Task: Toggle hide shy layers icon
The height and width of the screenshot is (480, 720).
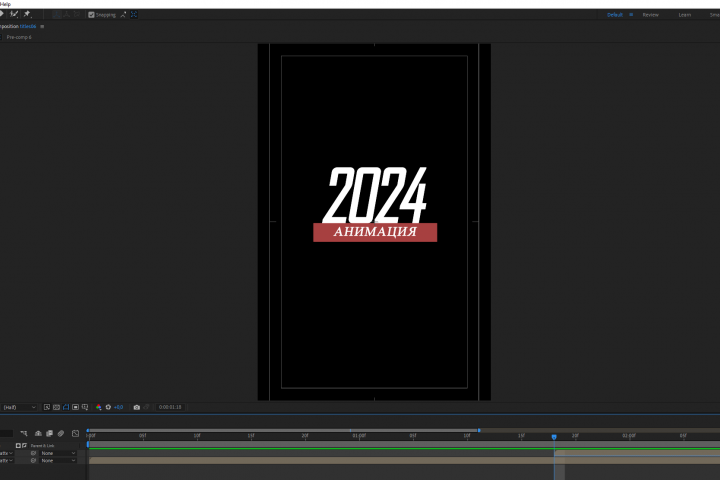Action: [x=39, y=434]
